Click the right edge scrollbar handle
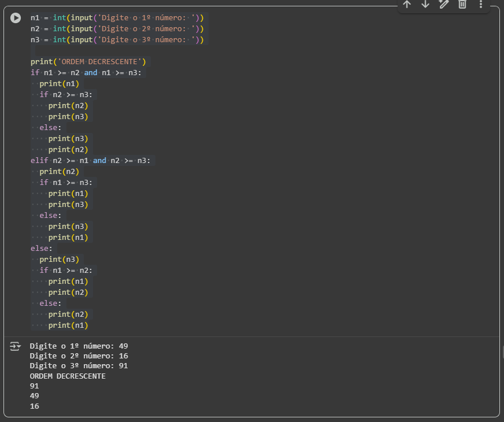Screen dimensions: 504x422 [x=502, y=351]
